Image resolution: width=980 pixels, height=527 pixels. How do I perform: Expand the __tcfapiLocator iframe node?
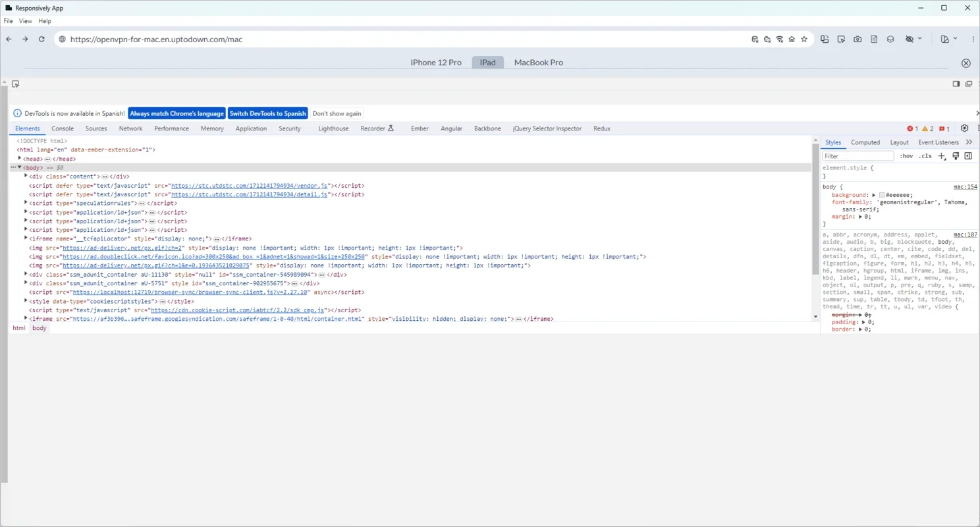pyautogui.click(x=26, y=238)
